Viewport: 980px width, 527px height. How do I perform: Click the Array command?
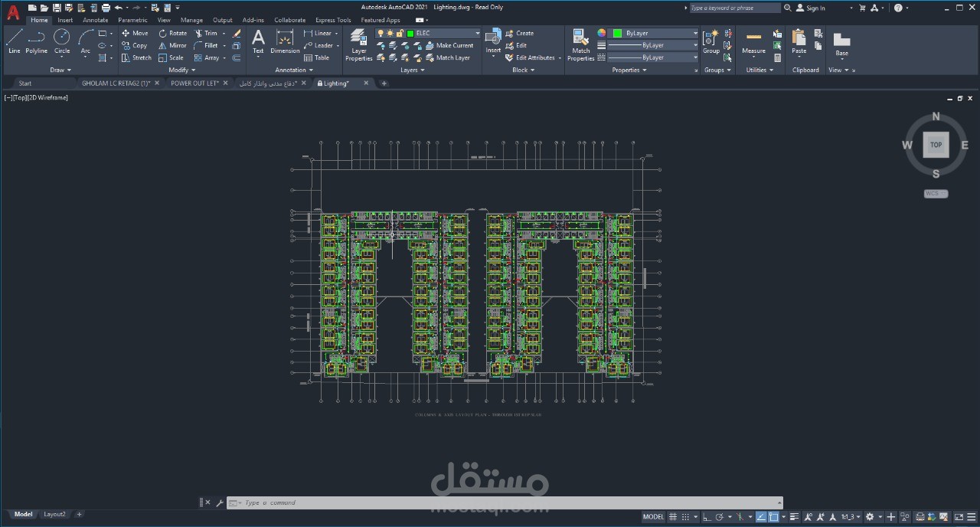207,57
